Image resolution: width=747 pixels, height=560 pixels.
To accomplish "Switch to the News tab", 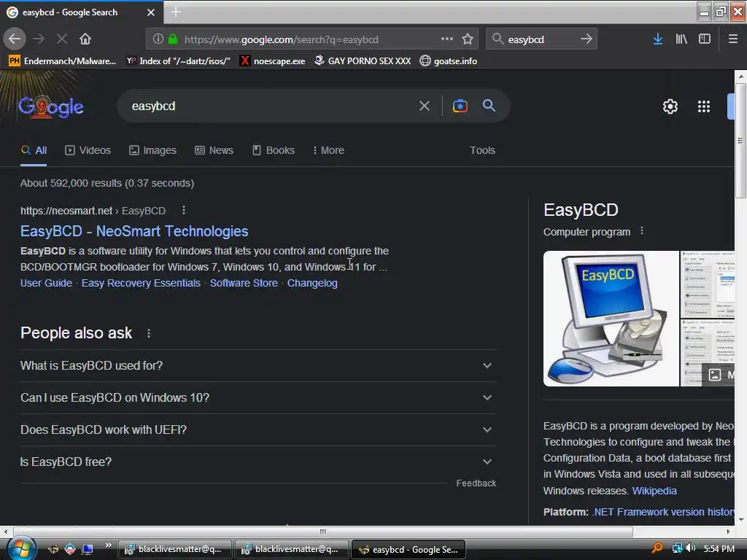I will tap(214, 150).
